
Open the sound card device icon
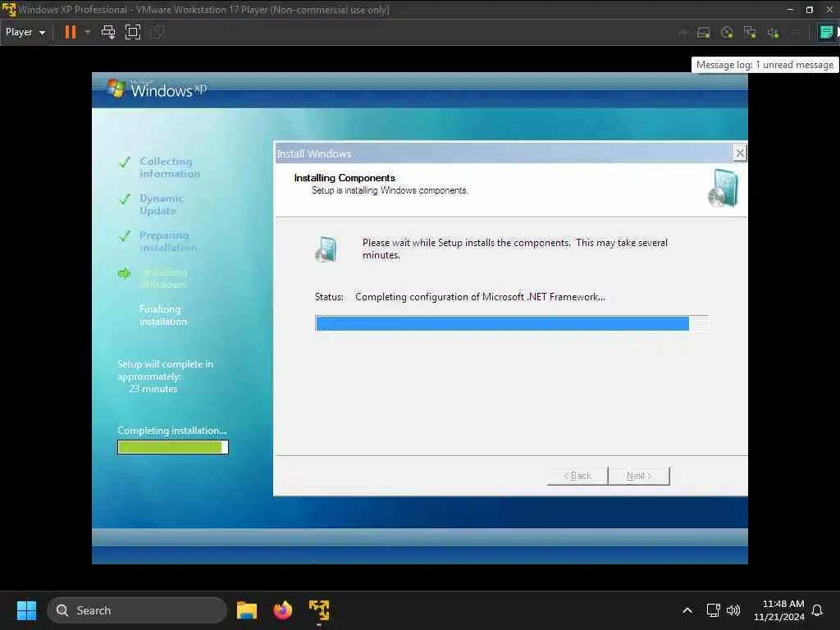[773, 33]
